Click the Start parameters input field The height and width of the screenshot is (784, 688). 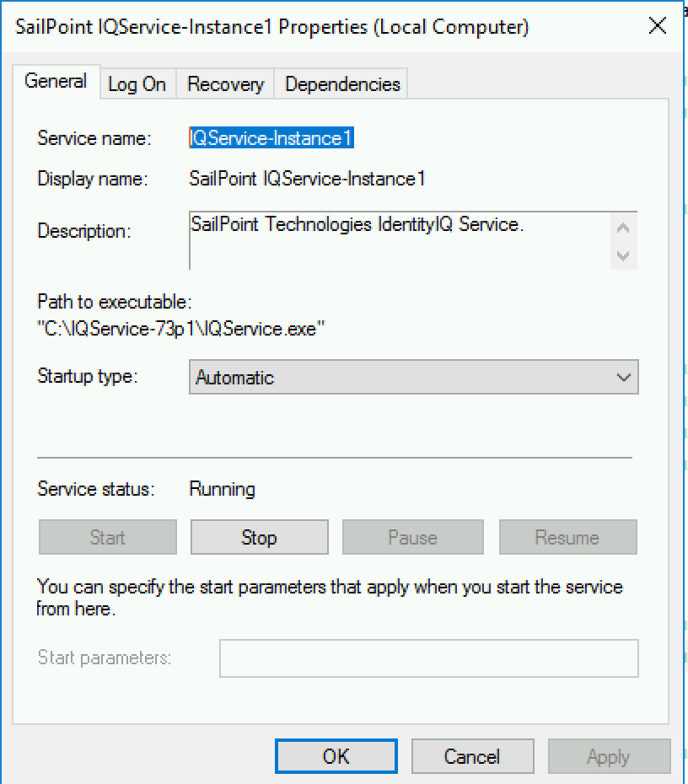(428, 658)
